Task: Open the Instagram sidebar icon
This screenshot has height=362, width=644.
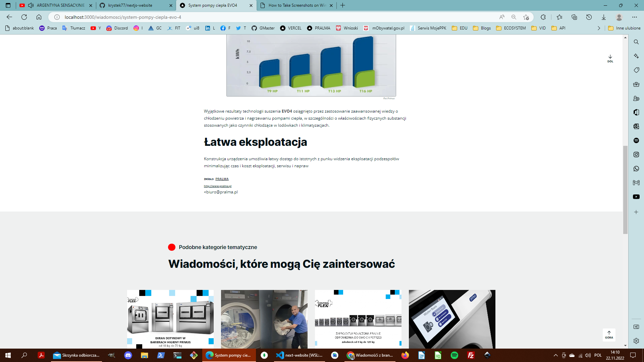Action: click(636, 155)
